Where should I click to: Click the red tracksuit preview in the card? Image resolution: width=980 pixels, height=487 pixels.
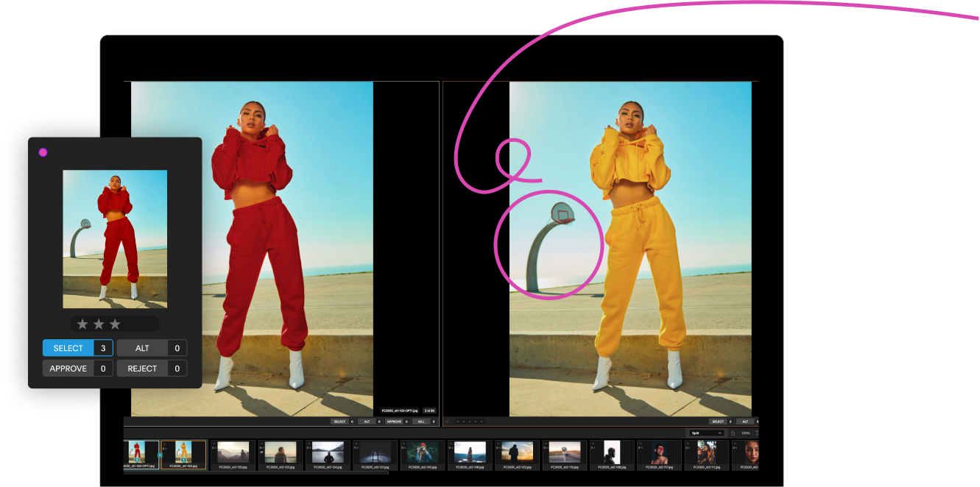(115, 239)
